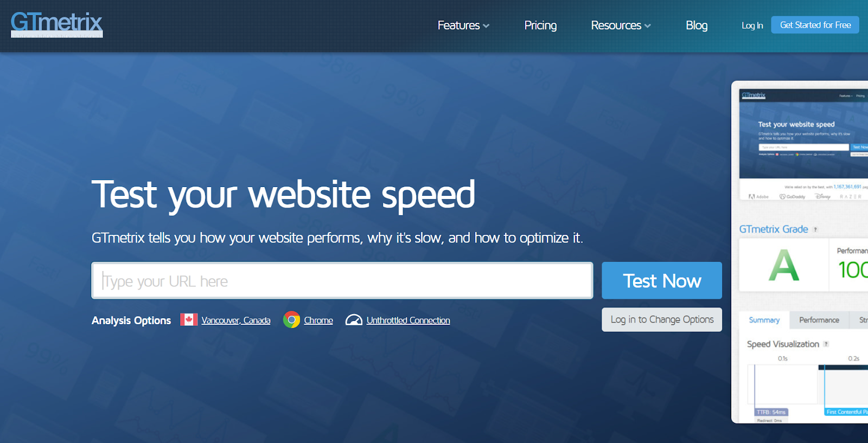The image size is (868, 443).
Task: Click the Chrome browser icon
Action: [x=291, y=320]
